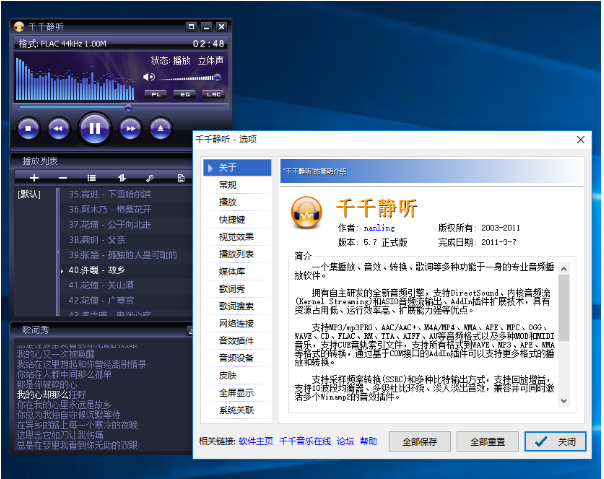Open the playlist edit file icon
Viewport: 604px width, 479px height.
pos(181,178)
